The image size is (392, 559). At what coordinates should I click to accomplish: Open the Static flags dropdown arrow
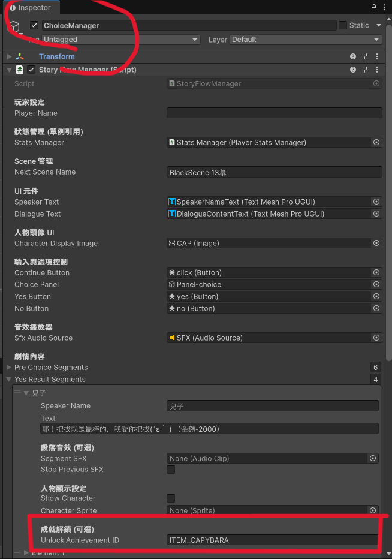click(x=378, y=25)
